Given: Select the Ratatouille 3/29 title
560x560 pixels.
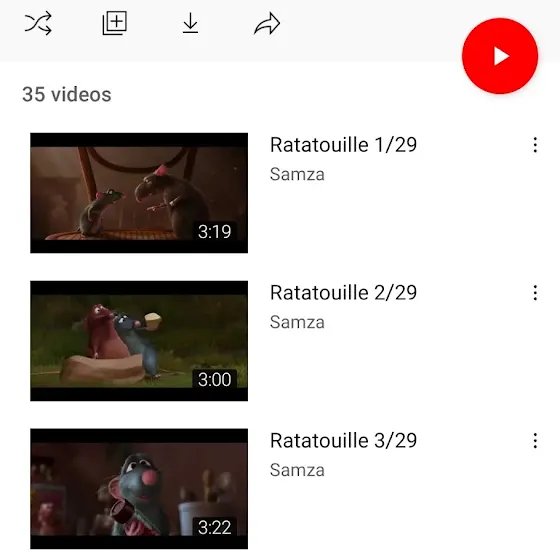Looking at the screenshot, I should tap(343, 441).
